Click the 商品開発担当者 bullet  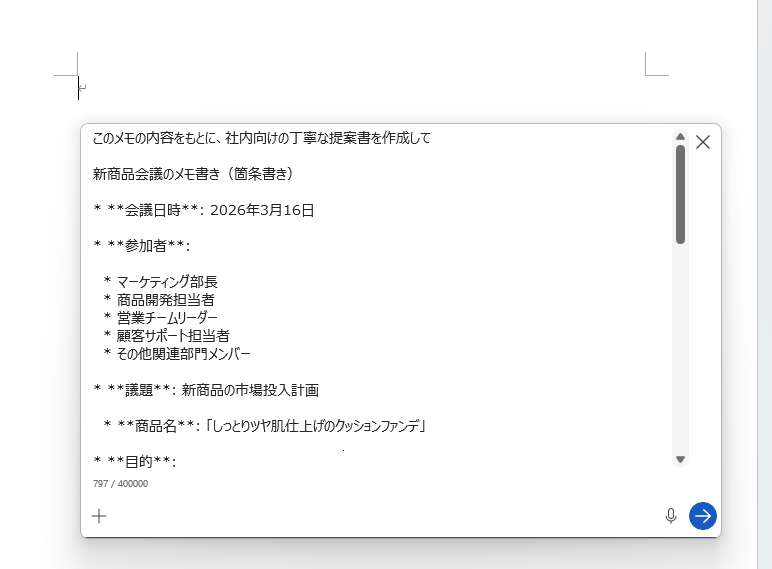pos(159,300)
